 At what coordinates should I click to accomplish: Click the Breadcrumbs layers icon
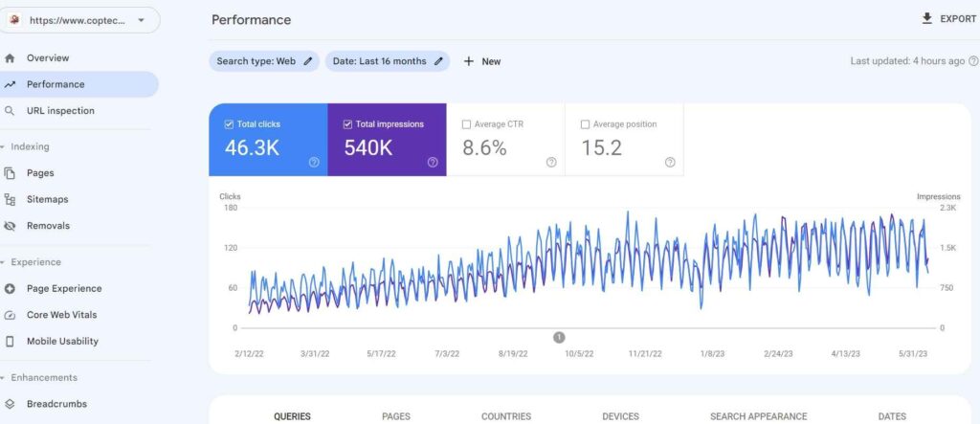click(10, 404)
